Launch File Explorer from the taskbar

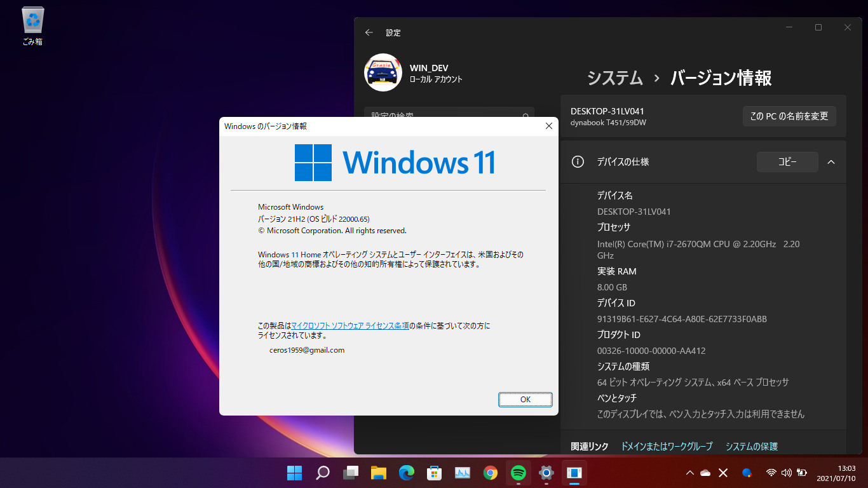[x=379, y=473]
